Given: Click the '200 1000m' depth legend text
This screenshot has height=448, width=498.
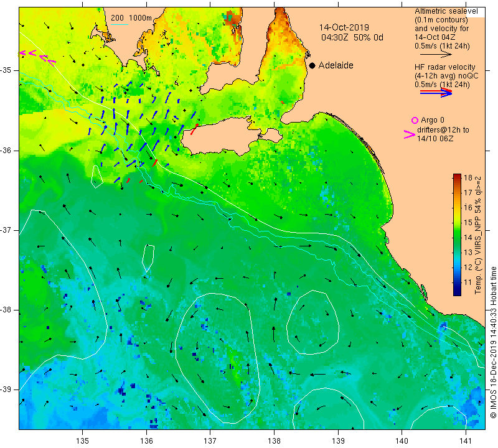Looking at the screenshot, I should pos(131,18).
